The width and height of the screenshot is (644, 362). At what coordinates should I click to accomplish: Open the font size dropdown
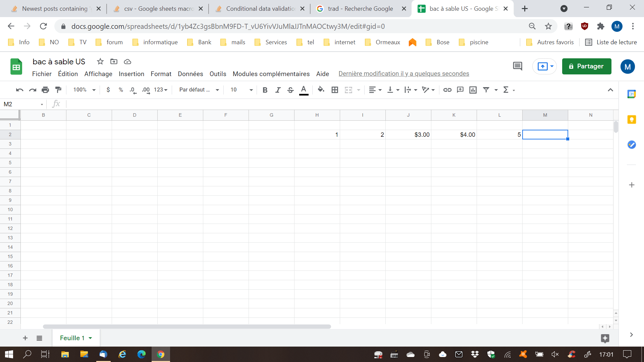click(241, 90)
